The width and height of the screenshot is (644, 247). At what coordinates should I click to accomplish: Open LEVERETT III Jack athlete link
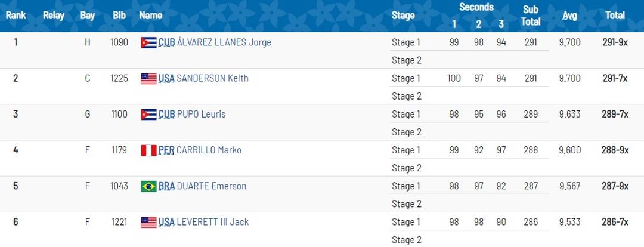(213, 222)
